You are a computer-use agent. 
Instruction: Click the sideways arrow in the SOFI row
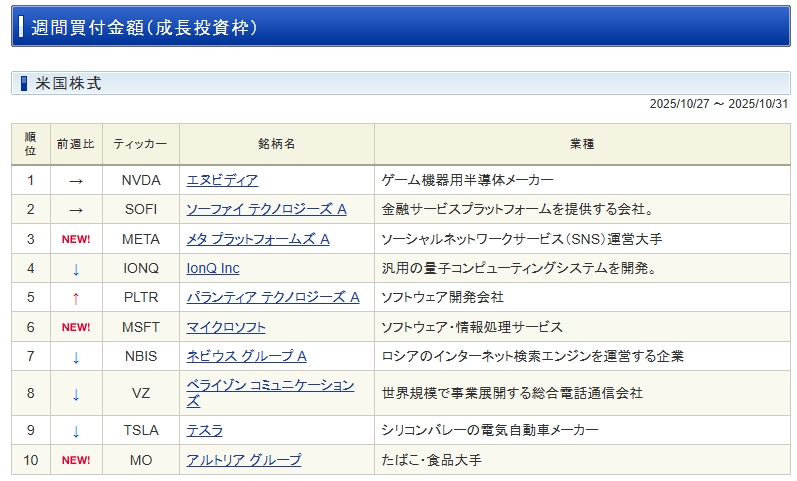point(76,210)
